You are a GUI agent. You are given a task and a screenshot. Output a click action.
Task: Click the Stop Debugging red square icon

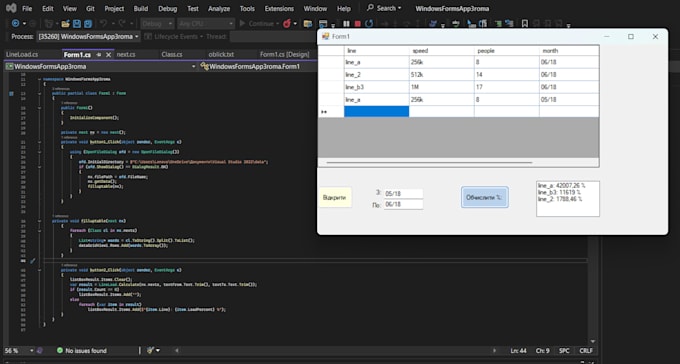point(357,23)
